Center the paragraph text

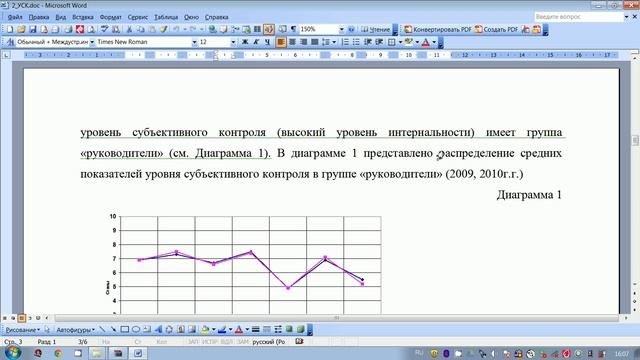click(x=292, y=42)
